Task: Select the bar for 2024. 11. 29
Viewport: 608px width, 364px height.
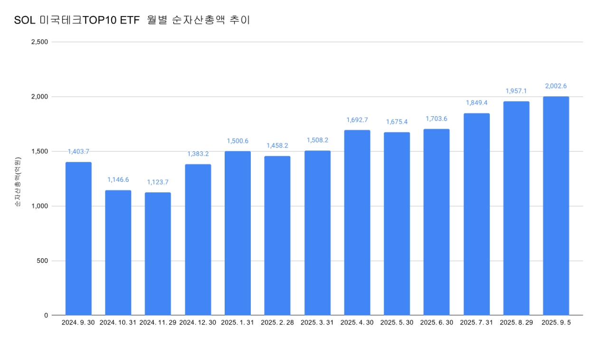Action: pos(158,253)
